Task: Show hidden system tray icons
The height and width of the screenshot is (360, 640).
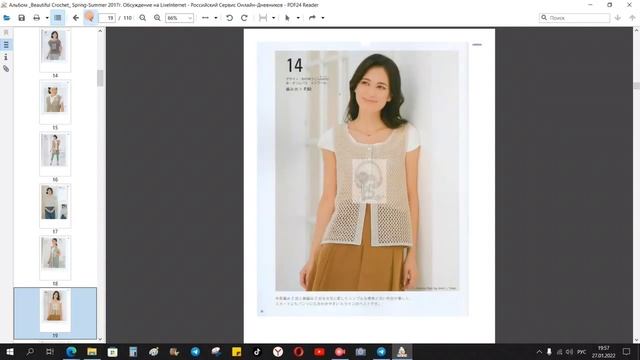Action: point(539,352)
